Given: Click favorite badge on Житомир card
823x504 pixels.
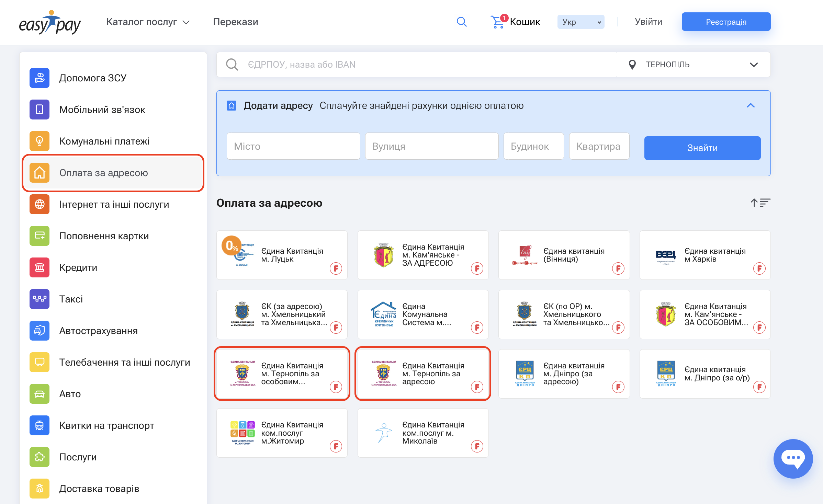Looking at the screenshot, I should point(336,446).
